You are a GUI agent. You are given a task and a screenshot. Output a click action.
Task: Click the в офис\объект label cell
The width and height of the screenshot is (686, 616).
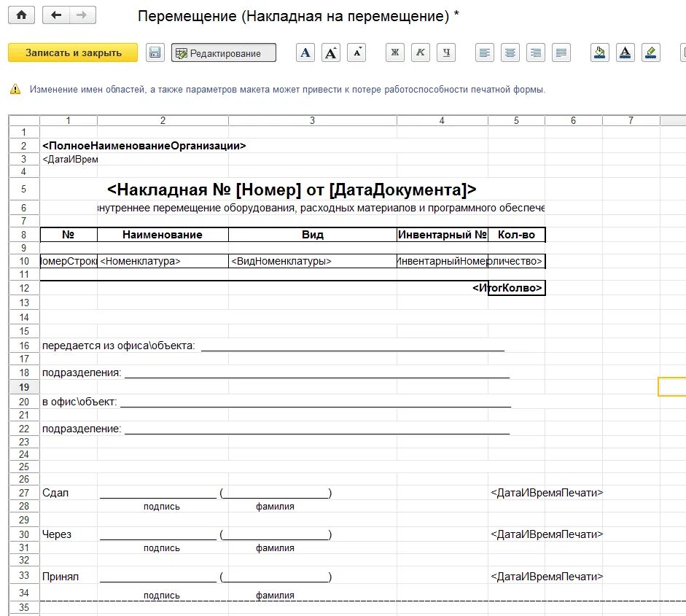[79, 402]
